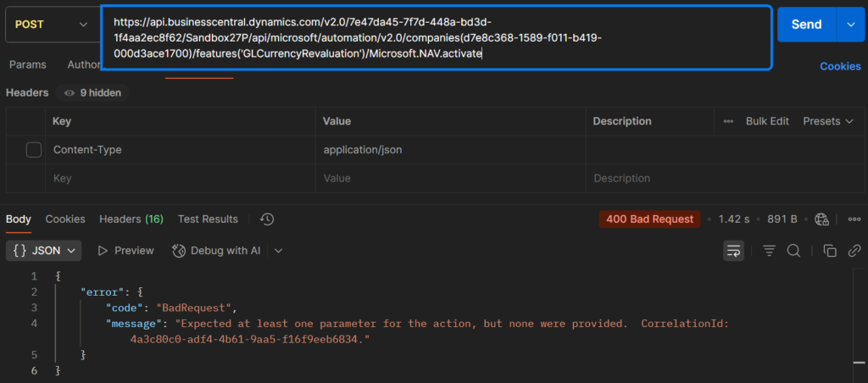Screen dimensions: 868x383
Task: Open the response history icon
Action: click(x=267, y=219)
